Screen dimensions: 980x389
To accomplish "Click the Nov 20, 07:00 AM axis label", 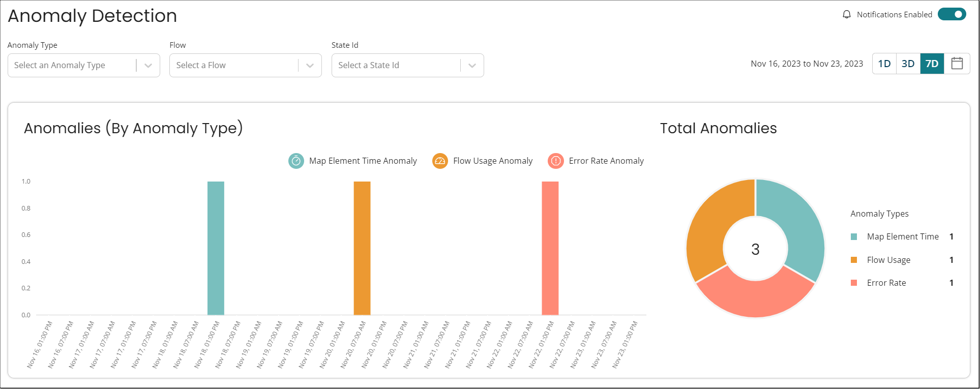I will click(x=353, y=344).
